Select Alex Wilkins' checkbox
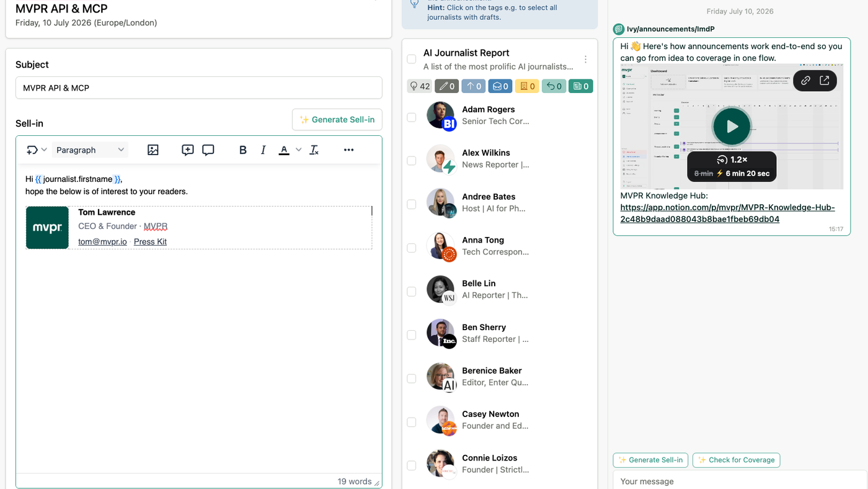The height and width of the screenshot is (489, 868). [x=412, y=161]
